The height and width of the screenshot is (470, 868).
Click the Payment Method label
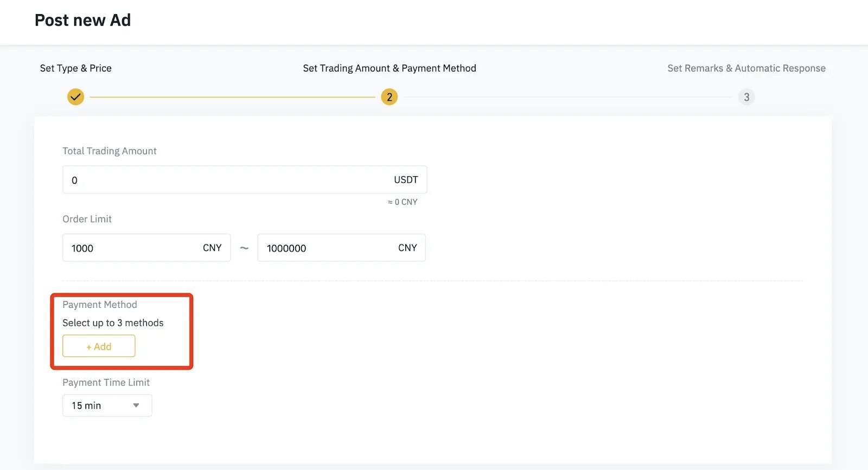coord(100,305)
